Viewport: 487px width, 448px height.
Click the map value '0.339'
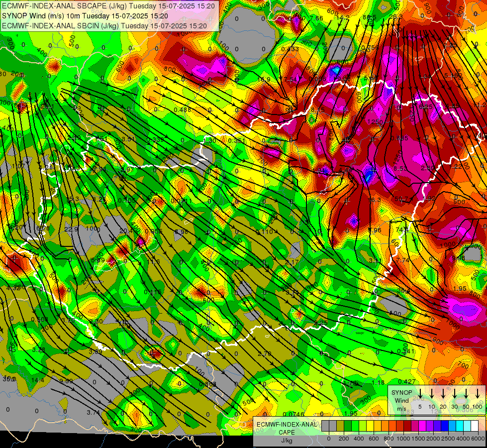click(155, 139)
